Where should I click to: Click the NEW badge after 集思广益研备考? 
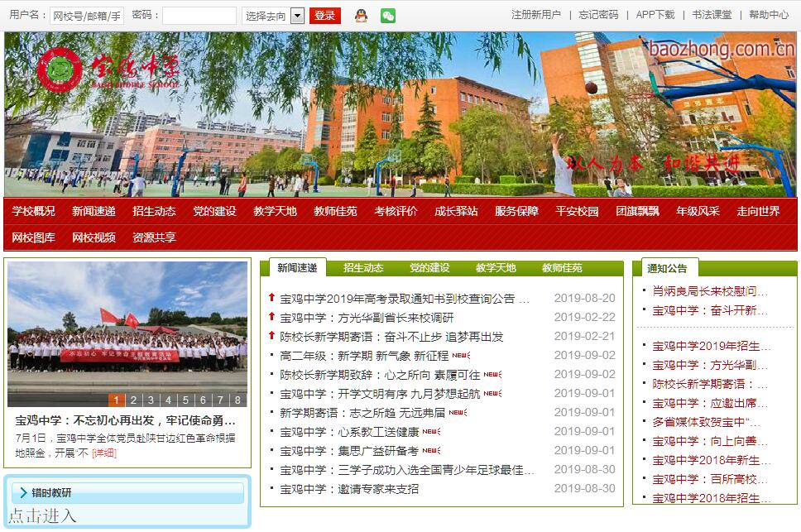[431, 450]
